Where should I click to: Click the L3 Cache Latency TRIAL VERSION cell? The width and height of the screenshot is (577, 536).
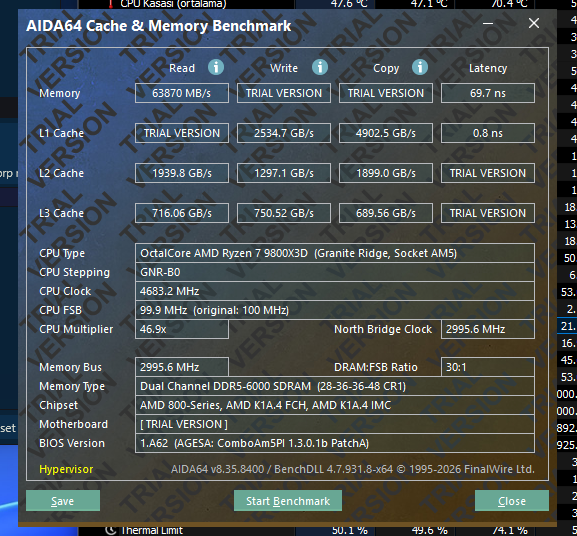[x=488, y=213]
